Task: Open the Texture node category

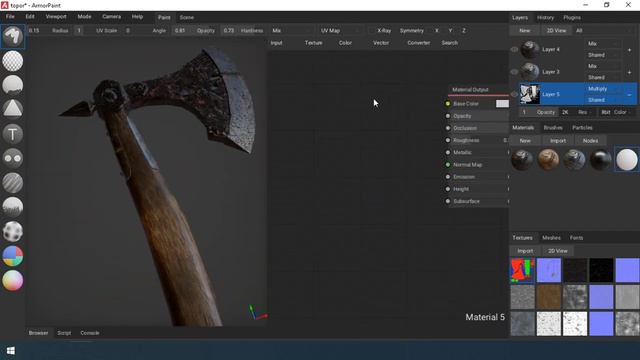Action: tap(313, 43)
